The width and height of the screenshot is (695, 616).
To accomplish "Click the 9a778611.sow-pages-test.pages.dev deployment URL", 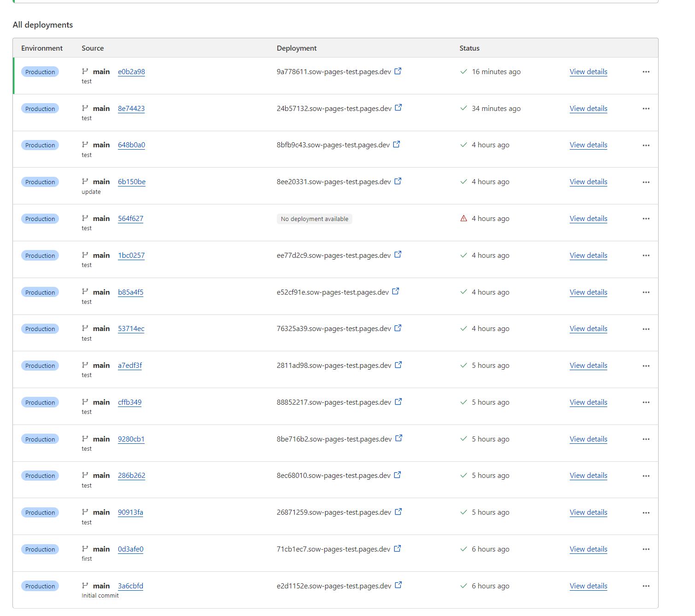I will click(334, 72).
